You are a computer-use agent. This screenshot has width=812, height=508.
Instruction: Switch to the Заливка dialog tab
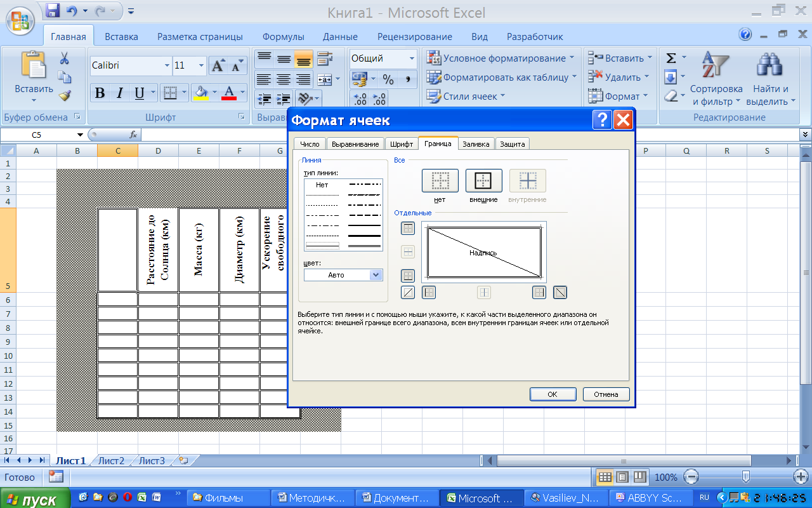[x=476, y=144]
